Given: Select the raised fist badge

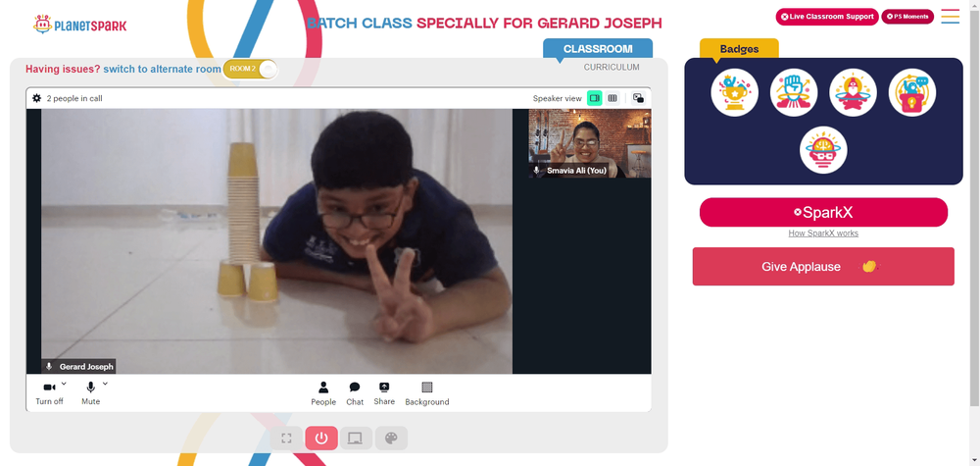Looking at the screenshot, I should (x=794, y=92).
